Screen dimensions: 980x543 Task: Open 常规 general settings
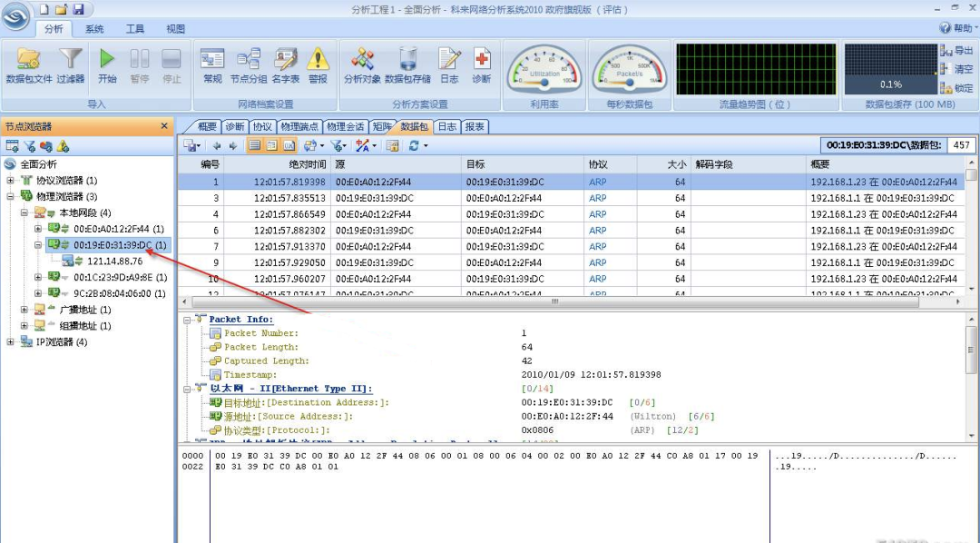click(212, 65)
